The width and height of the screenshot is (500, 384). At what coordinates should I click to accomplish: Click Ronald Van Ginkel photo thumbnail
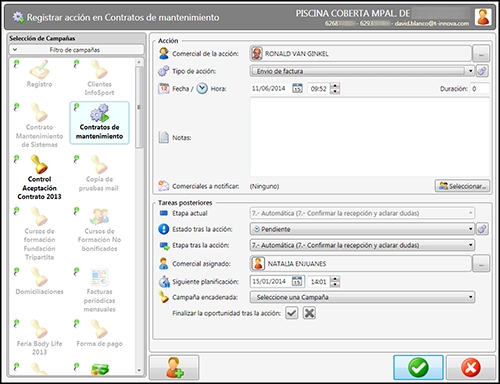tap(257, 54)
